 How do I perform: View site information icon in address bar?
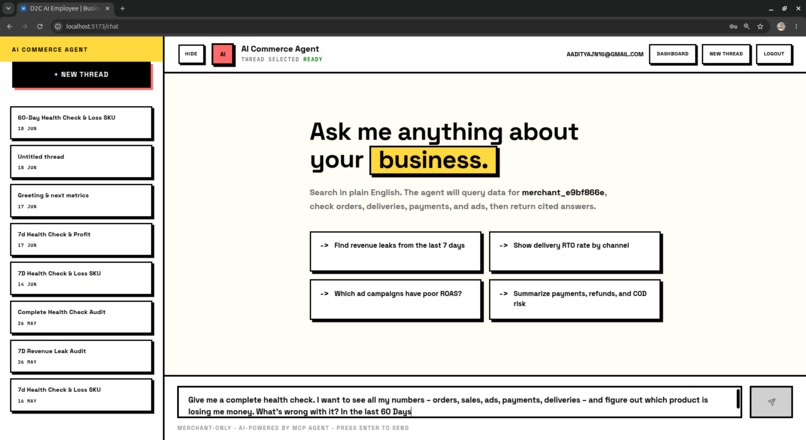coord(58,26)
